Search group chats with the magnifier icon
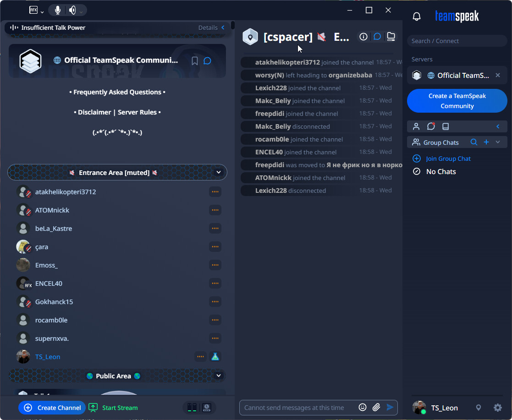Viewport: 512px width, 420px height. pos(474,142)
